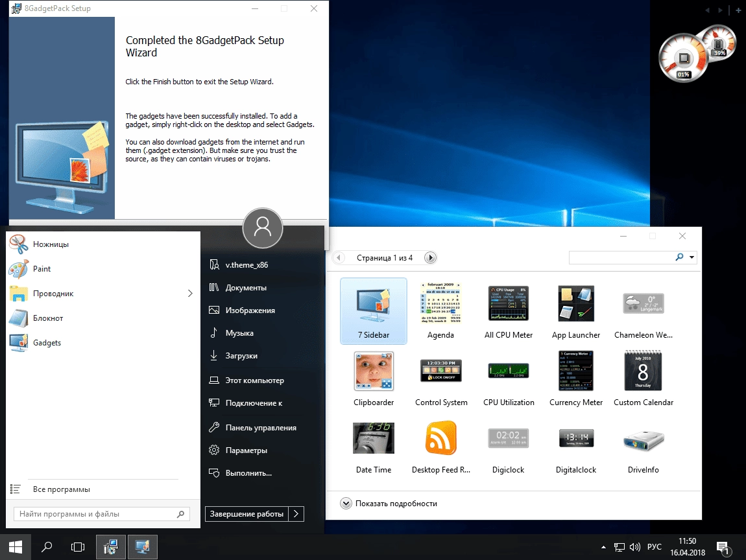Open the network tray icon

[619, 547]
